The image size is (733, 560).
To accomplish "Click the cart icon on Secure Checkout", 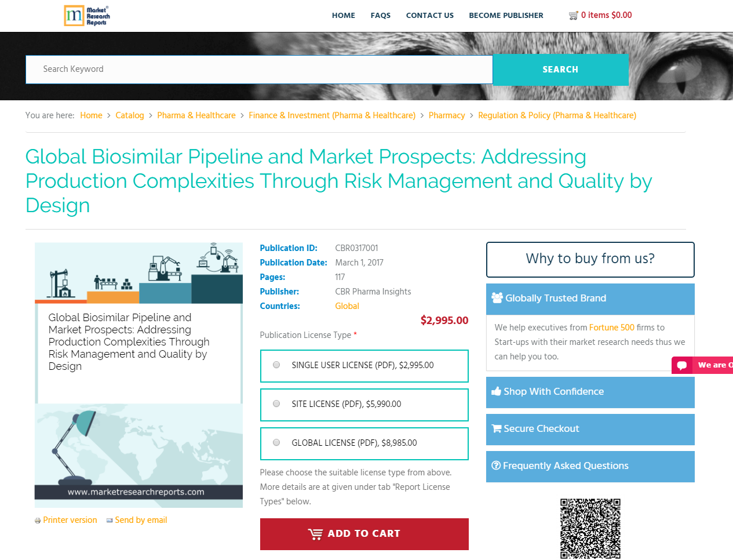I will tap(497, 428).
